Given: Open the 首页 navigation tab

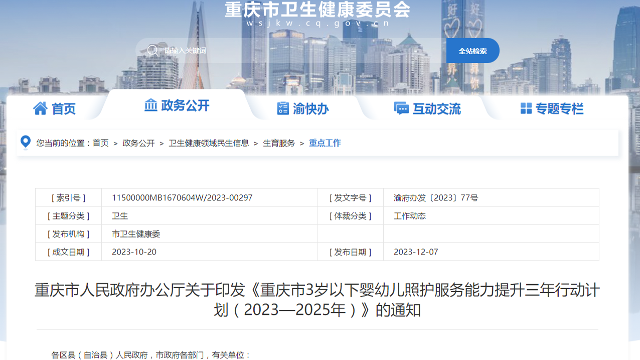Looking at the screenshot, I should tap(54, 109).
